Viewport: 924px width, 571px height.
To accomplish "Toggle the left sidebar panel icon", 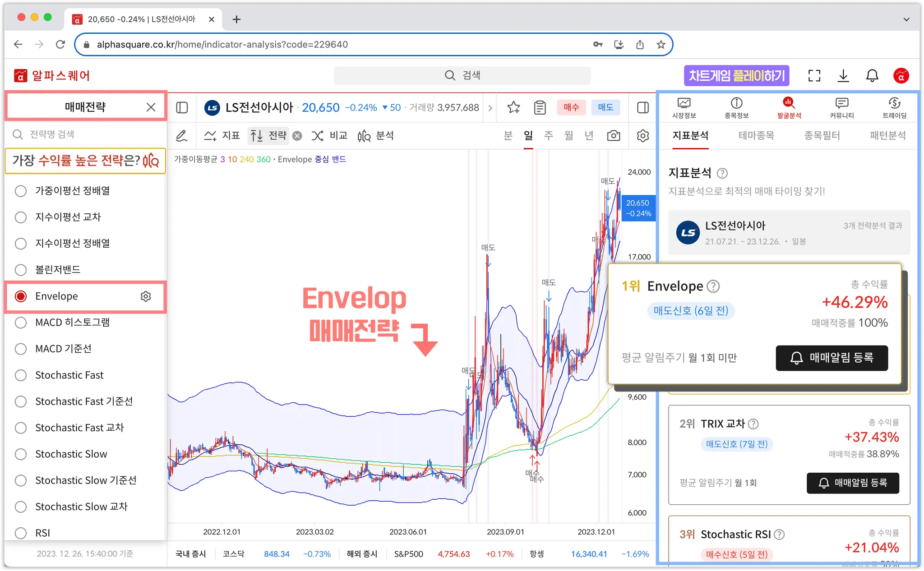I will [182, 107].
